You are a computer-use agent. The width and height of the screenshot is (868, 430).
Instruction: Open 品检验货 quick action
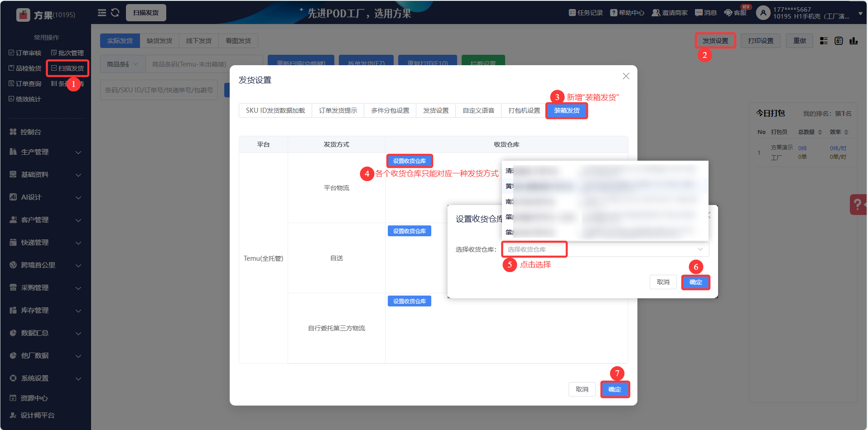pos(25,68)
